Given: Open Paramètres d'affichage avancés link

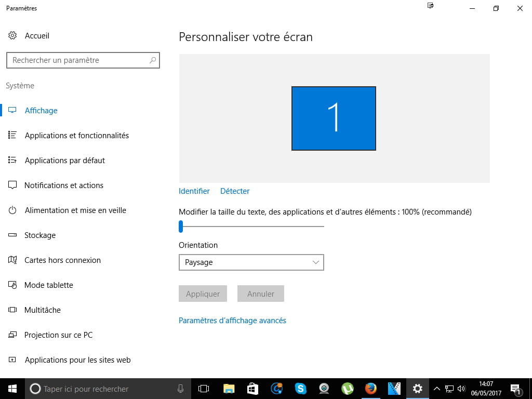Looking at the screenshot, I should pos(232,321).
